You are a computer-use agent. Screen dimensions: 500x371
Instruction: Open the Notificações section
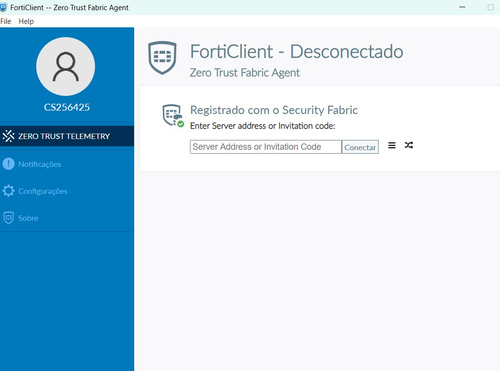[67, 164]
